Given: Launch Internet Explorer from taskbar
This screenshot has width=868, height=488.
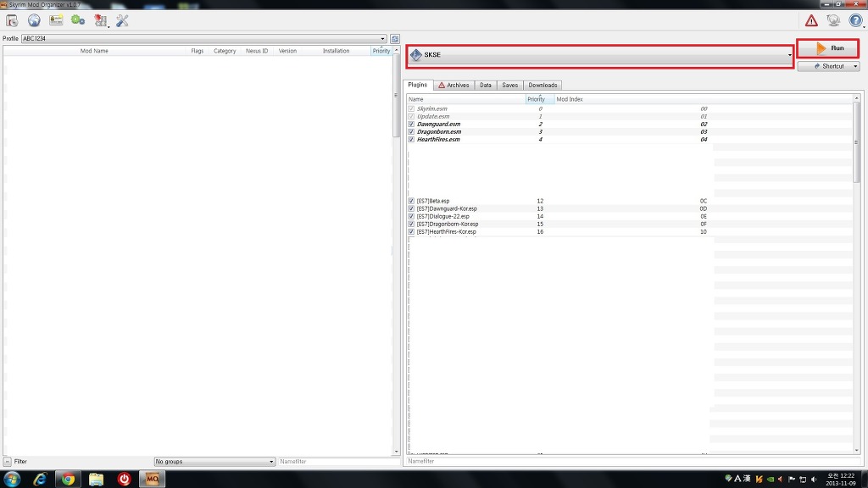Looking at the screenshot, I should click(40, 480).
